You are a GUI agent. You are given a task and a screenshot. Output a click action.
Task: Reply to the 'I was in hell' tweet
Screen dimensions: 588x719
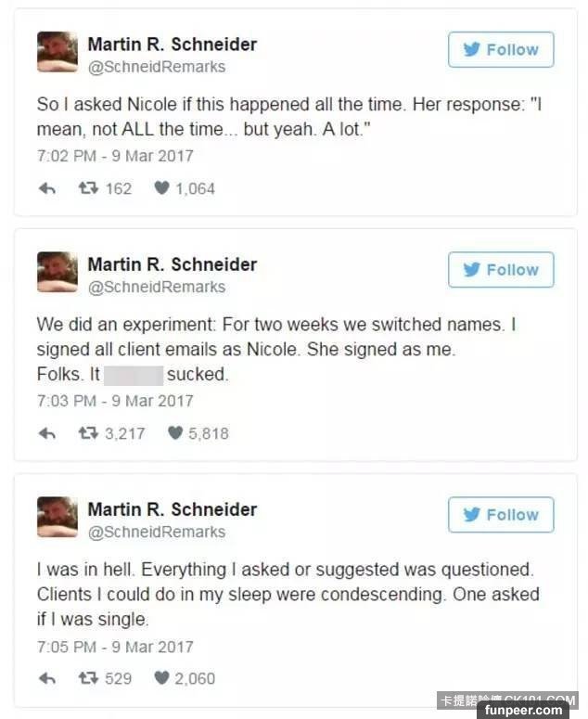pyautogui.click(x=46, y=678)
